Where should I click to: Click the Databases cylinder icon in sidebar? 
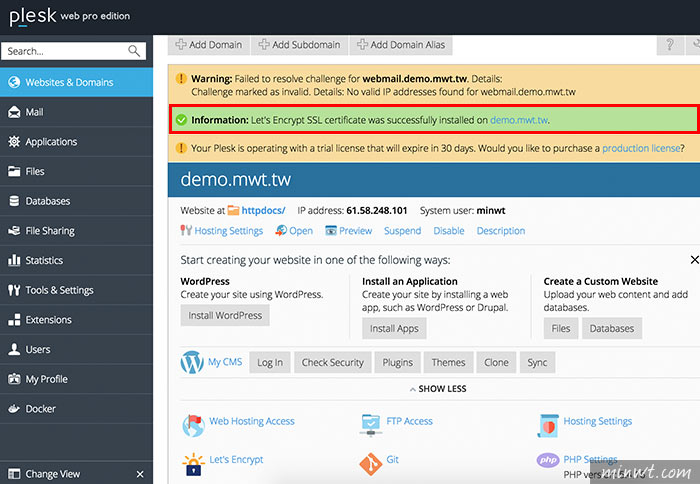14,201
